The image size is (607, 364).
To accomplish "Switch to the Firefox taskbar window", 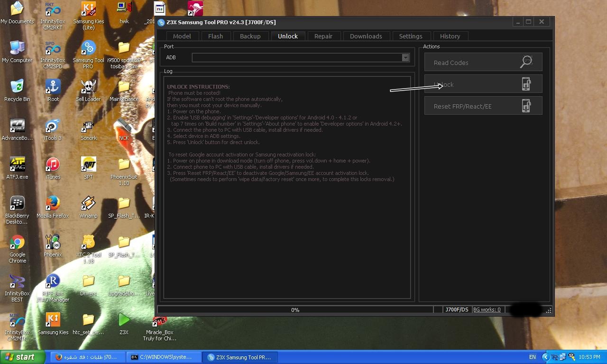I will click(x=88, y=357).
